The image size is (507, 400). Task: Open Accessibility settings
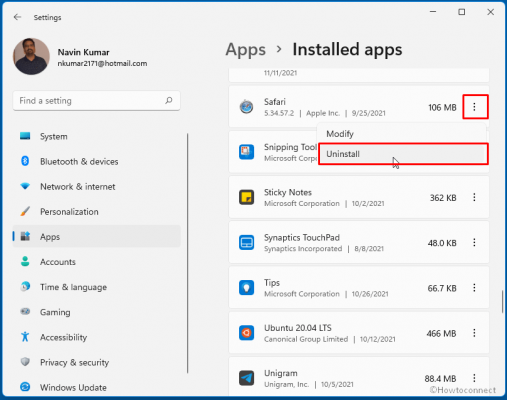point(97,337)
